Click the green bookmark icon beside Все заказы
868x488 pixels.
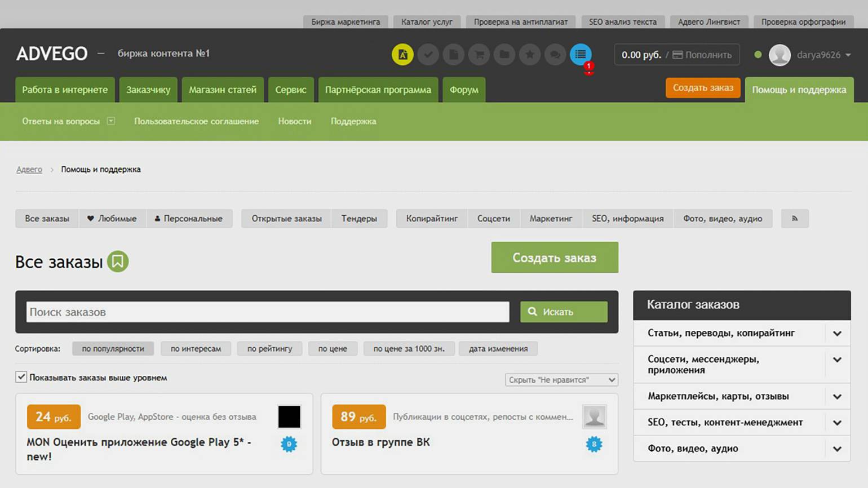pos(118,261)
